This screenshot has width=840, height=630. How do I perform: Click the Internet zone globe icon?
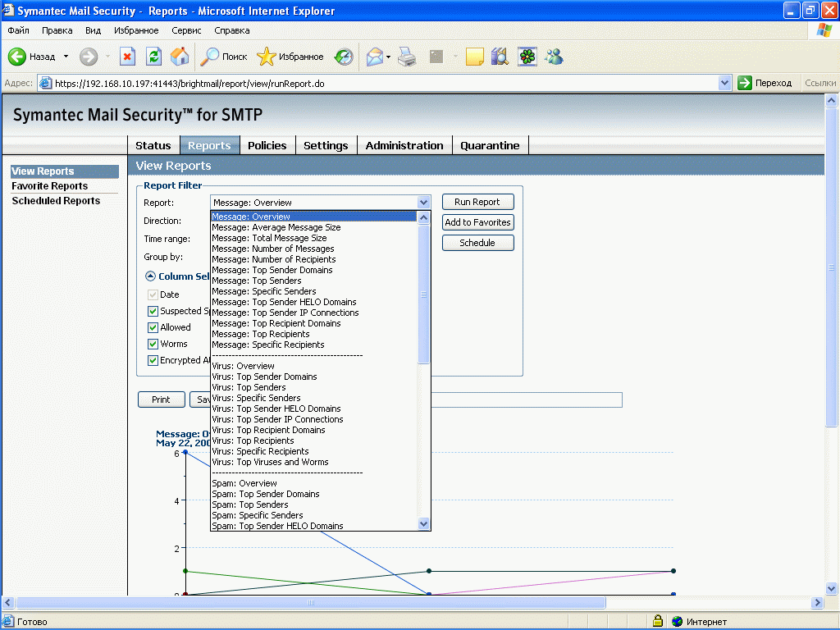tap(677, 622)
